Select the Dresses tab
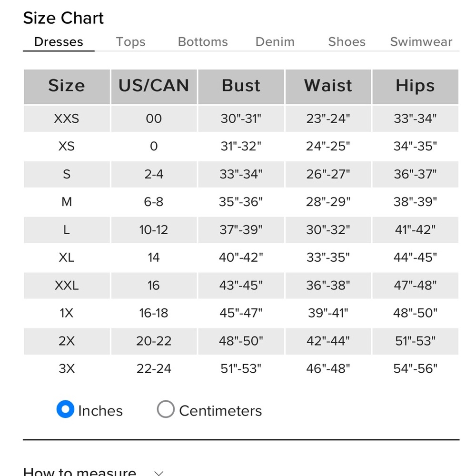The image size is (476, 476). [x=59, y=42]
